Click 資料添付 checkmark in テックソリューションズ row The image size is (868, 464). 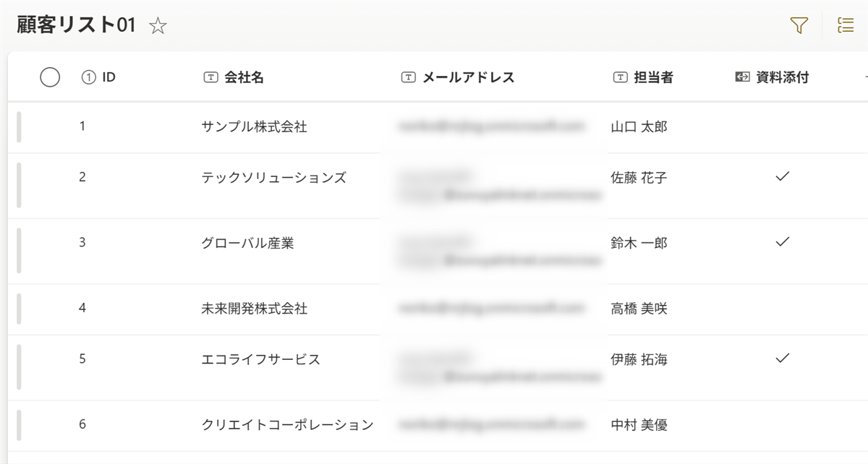781,176
